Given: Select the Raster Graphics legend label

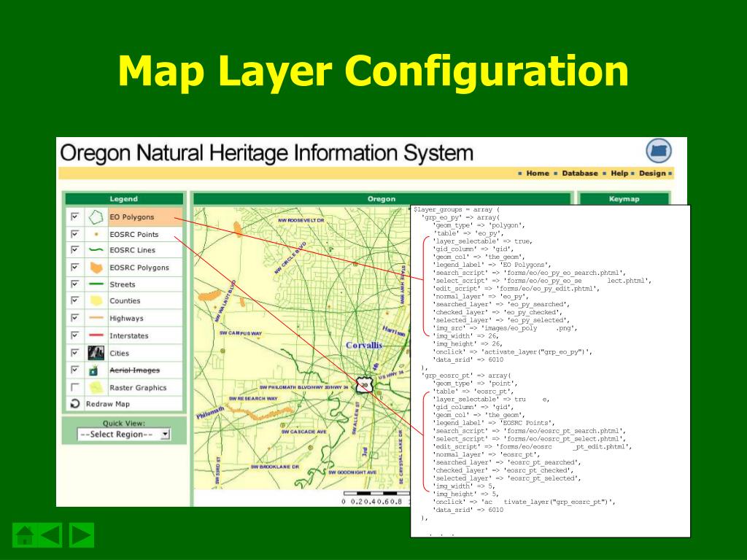Looking at the screenshot, I should [x=138, y=388].
